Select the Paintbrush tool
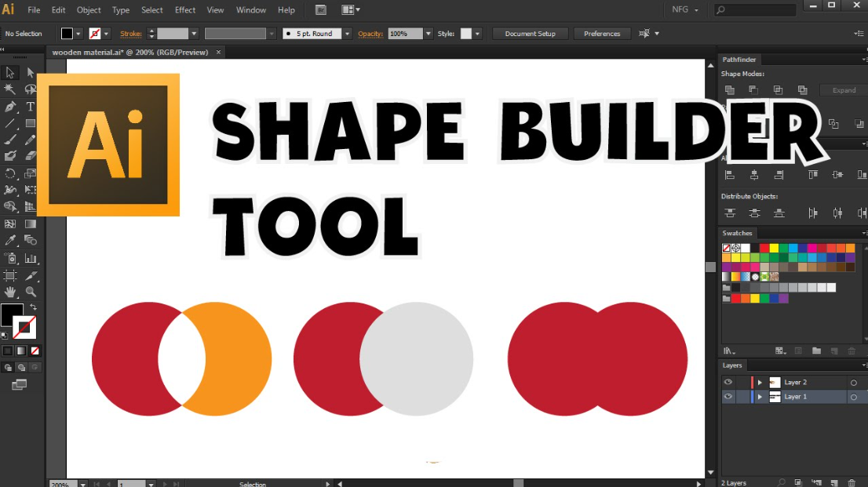 click(x=10, y=140)
